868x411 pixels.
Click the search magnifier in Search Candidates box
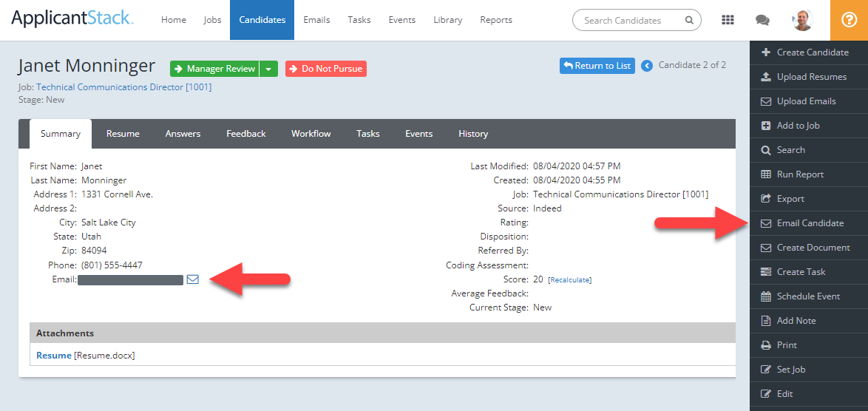[689, 21]
